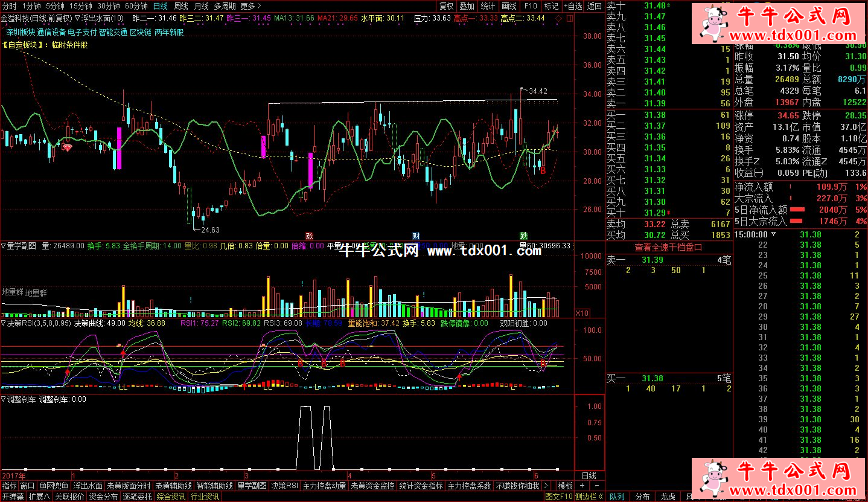Collapse the 侧边栏 sidebar toggle
The height and width of the screenshot is (502, 868).
[x=590, y=497]
